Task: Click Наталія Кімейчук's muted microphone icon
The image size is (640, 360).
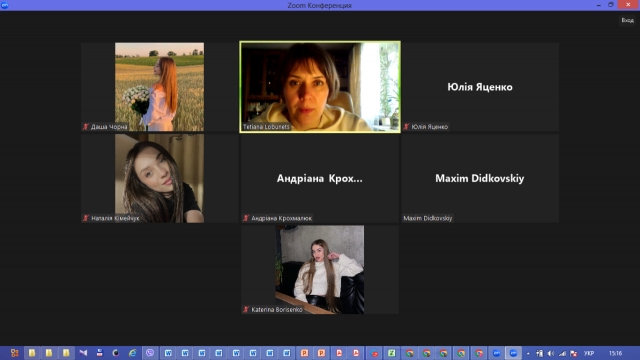Action: 86,218
